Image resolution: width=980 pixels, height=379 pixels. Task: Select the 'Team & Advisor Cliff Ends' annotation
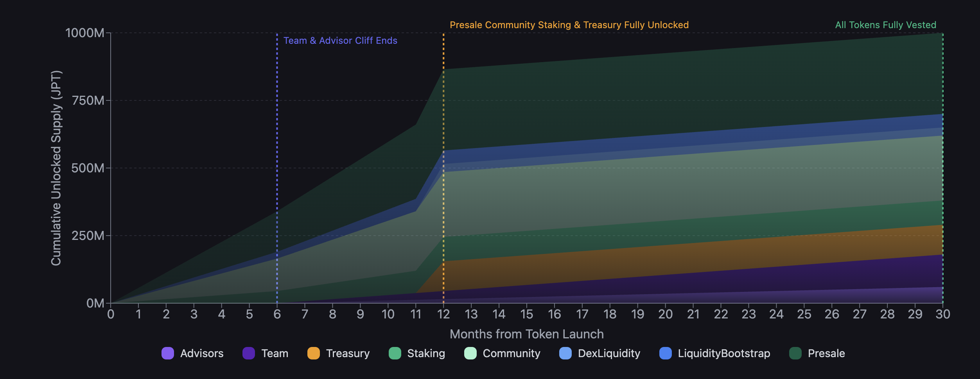(340, 41)
